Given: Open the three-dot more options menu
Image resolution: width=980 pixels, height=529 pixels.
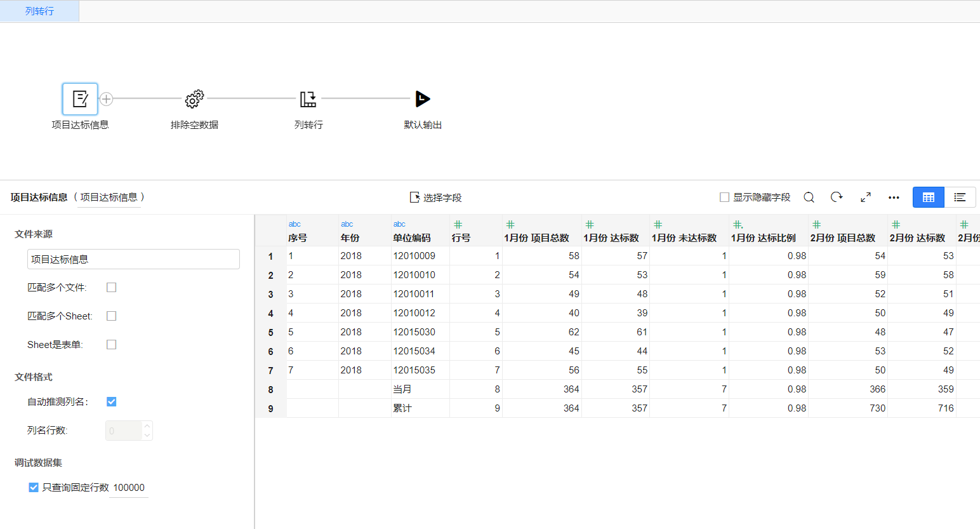Looking at the screenshot, I should coord(894,198).
